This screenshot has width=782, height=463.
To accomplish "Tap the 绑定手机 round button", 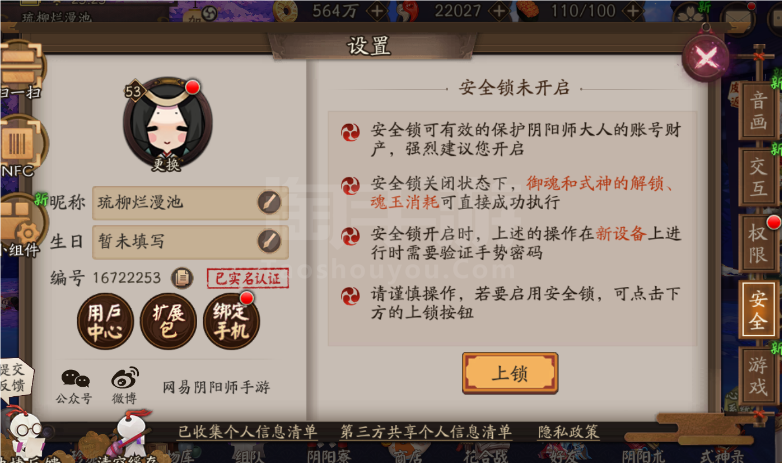I will tap(231, 321).
